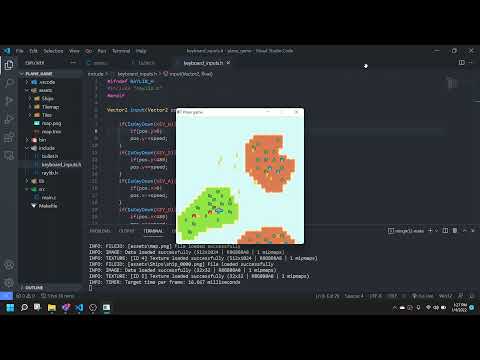Open the taskbar Search icon

pyautogui.click(x=24, y=307)
